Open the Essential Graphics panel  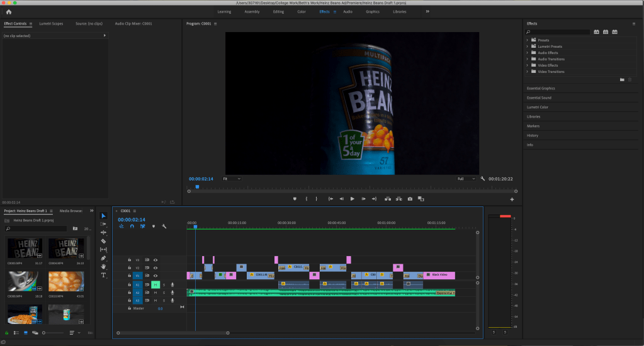(541, 88)
